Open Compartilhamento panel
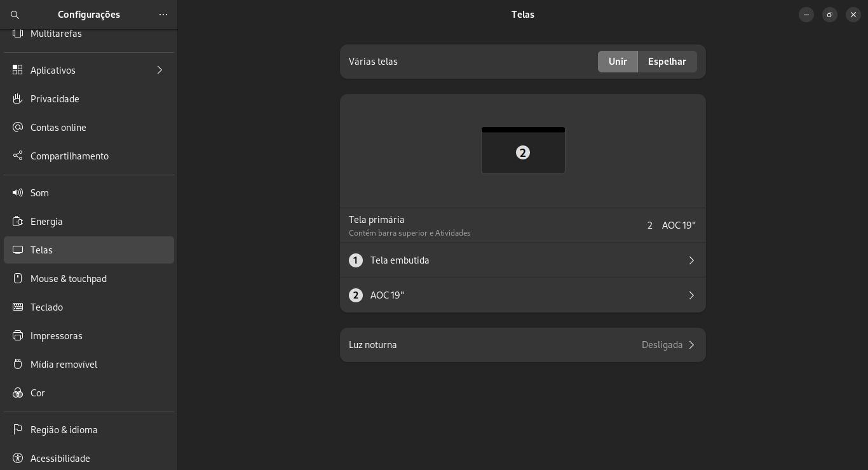This screenshot has width=868, height=470. click(x=89, y=156)
